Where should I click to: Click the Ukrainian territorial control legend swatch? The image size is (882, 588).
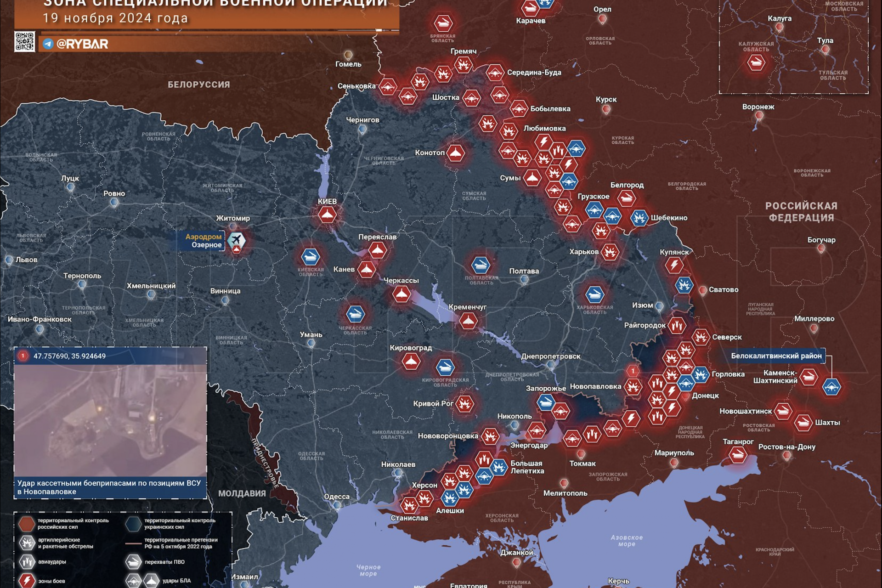(134, 524)
